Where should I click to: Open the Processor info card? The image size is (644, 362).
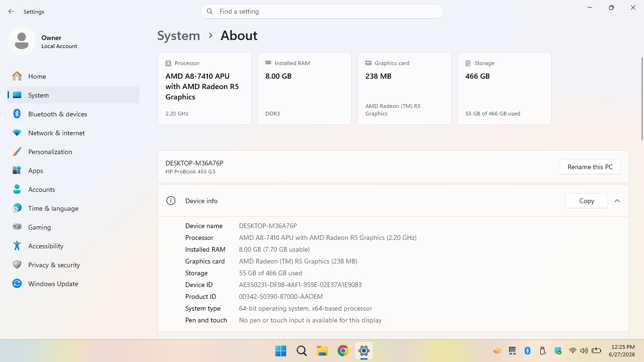205,89
